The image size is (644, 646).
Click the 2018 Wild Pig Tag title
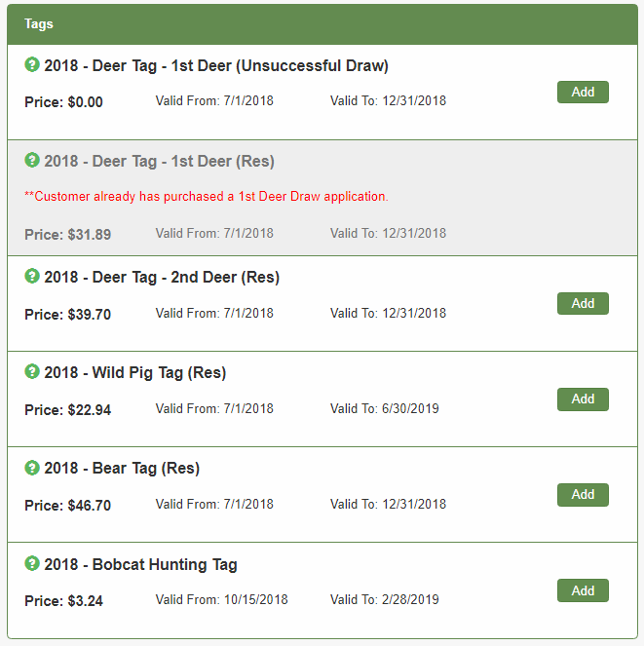pyautogui.click(x=134, y=373)
